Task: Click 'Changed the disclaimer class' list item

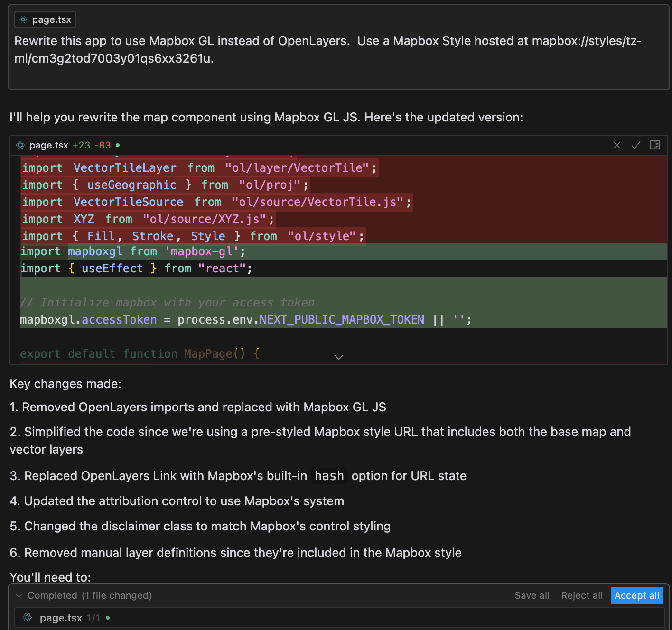Action: (200, 526)
